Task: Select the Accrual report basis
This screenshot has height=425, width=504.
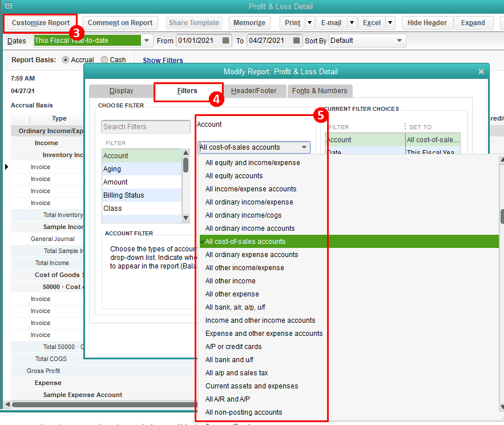Action: coord(66,60)
